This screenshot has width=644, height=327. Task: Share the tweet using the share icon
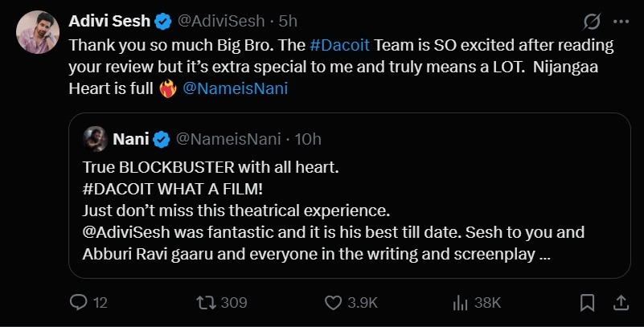click(x=621, y=302)
